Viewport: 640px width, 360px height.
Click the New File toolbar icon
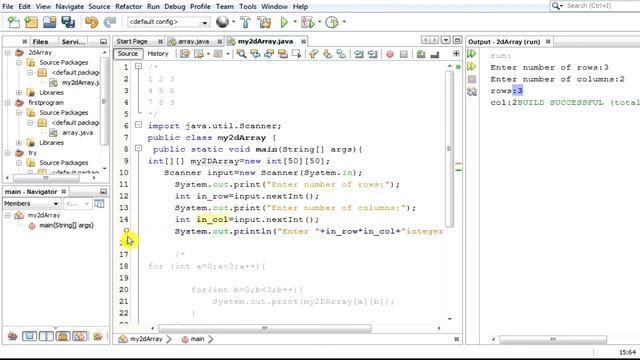pos(13,22)
